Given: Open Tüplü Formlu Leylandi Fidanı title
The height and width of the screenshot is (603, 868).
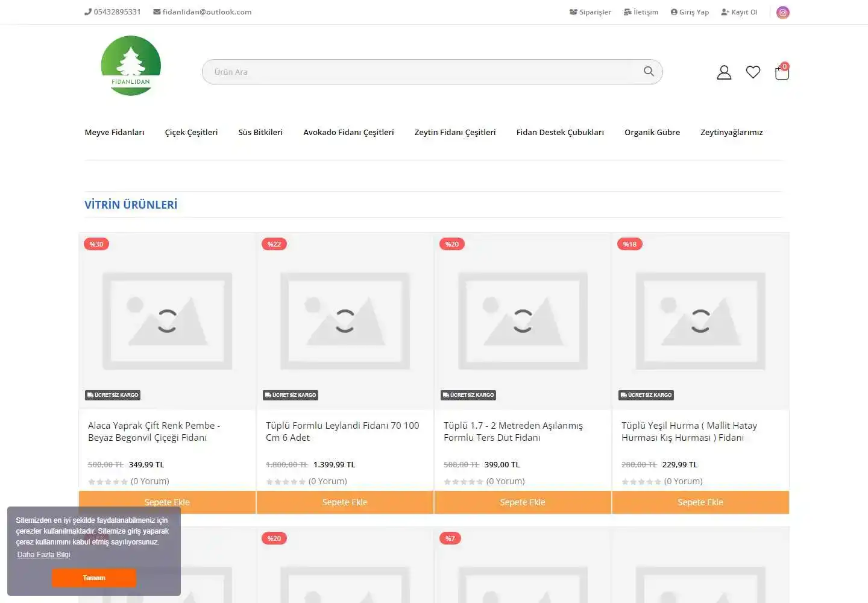Looking at the screenshot, I should pyautogui.click(x=342, y=431).
